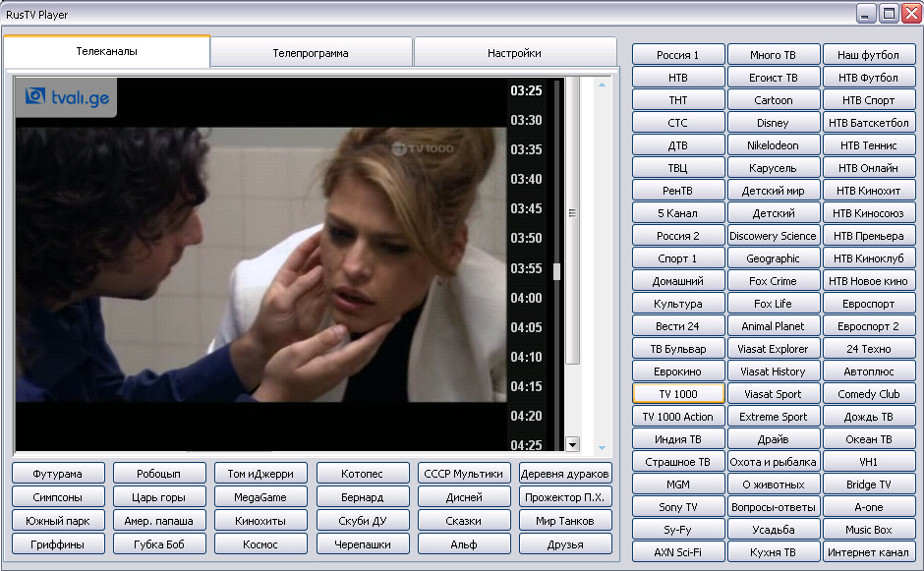Open the Discowery Science channel
The width and height of the screenshot is (924, 571).
click(773, 236)
